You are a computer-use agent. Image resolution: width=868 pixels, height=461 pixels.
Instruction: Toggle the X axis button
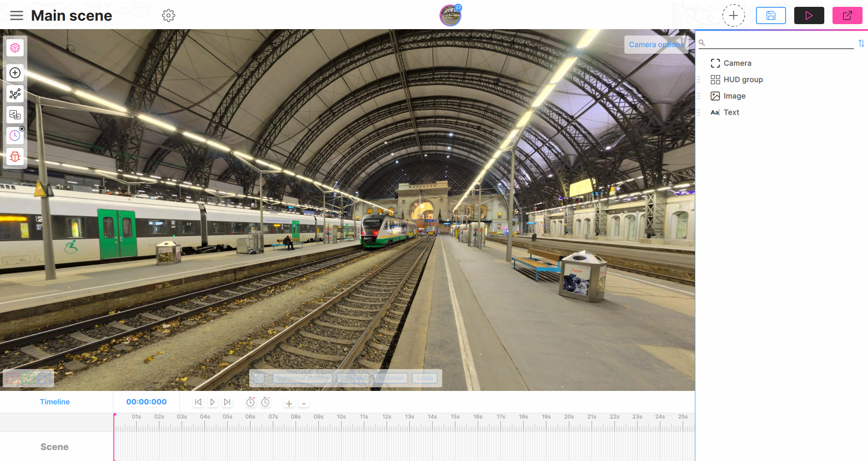pyautogui.click(x=12, y=378)
